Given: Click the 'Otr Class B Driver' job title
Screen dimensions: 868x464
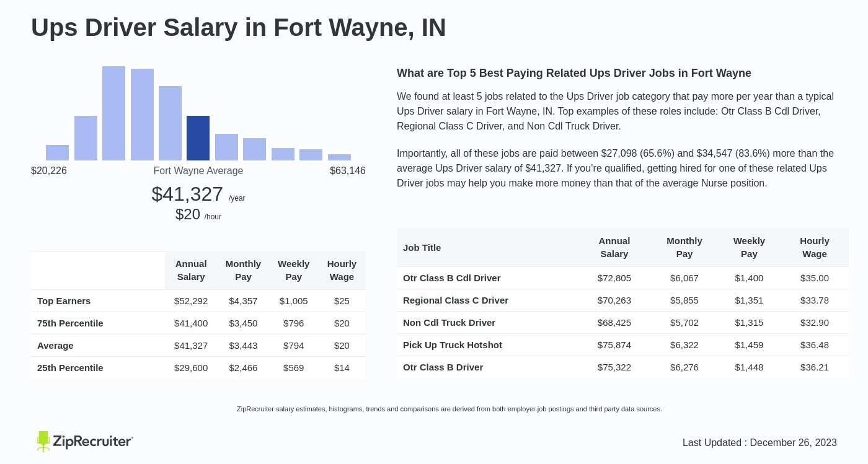Looking at the screenshot, I should click(443, 367).
